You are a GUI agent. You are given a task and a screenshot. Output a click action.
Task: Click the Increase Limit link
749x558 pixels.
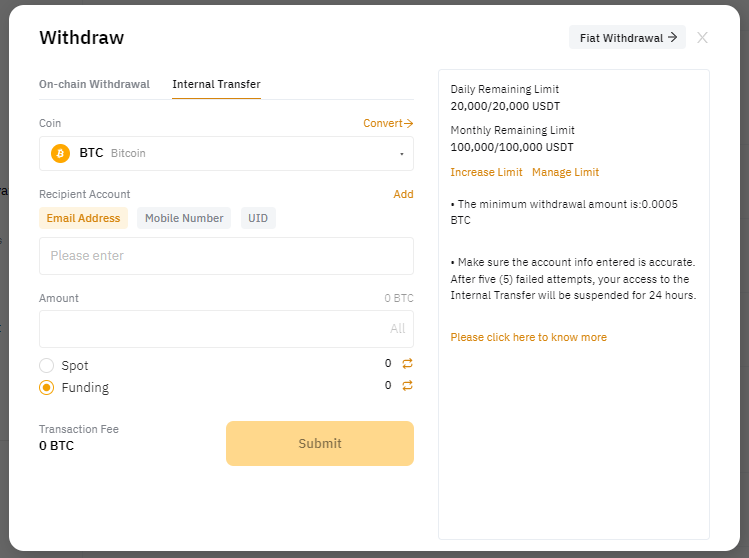click(x=486, y=172)
